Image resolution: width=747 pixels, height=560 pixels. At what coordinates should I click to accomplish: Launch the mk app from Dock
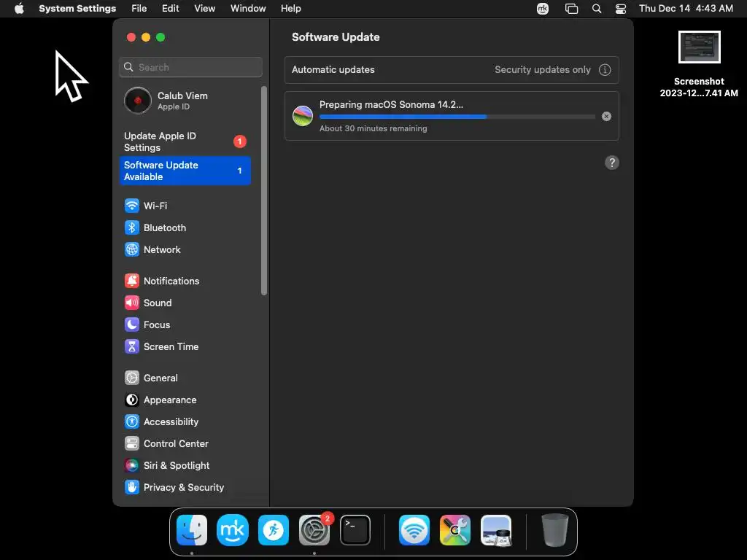pos(233,530)
